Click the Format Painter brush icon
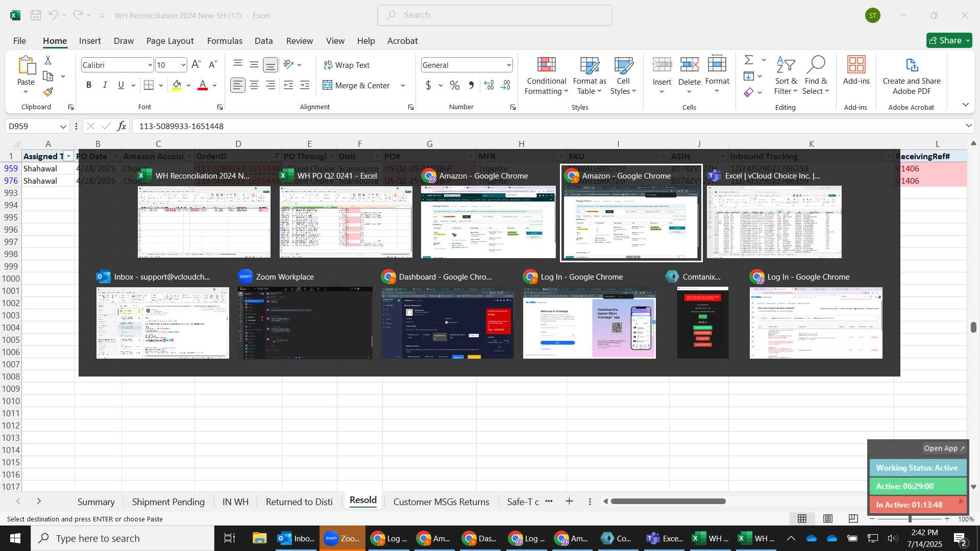 [x=48, y=92]
